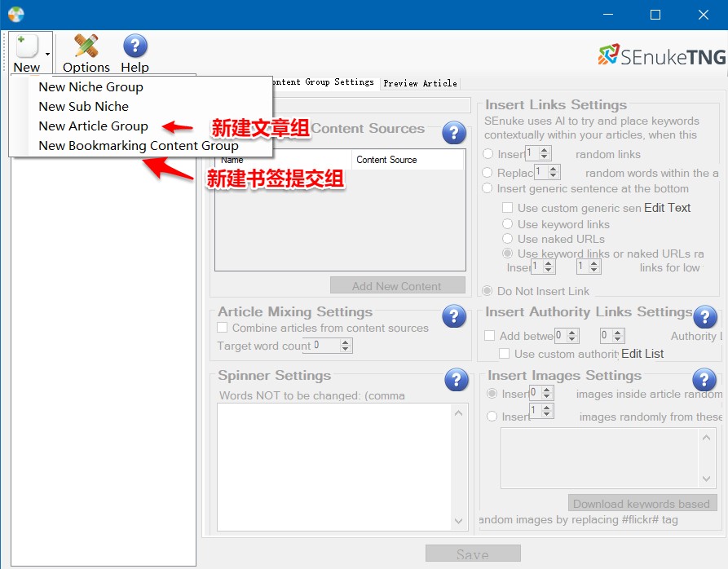The width and height of the screenshot is (728, 569).
Task: Select the Do Not Insert Link radio
Action: pos(487,291)
